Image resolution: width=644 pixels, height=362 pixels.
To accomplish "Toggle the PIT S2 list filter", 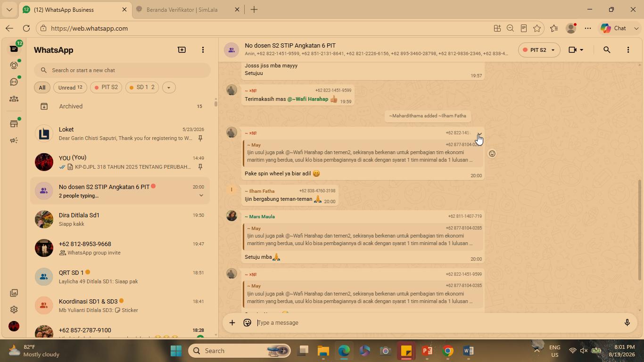I will click(106, 87).
